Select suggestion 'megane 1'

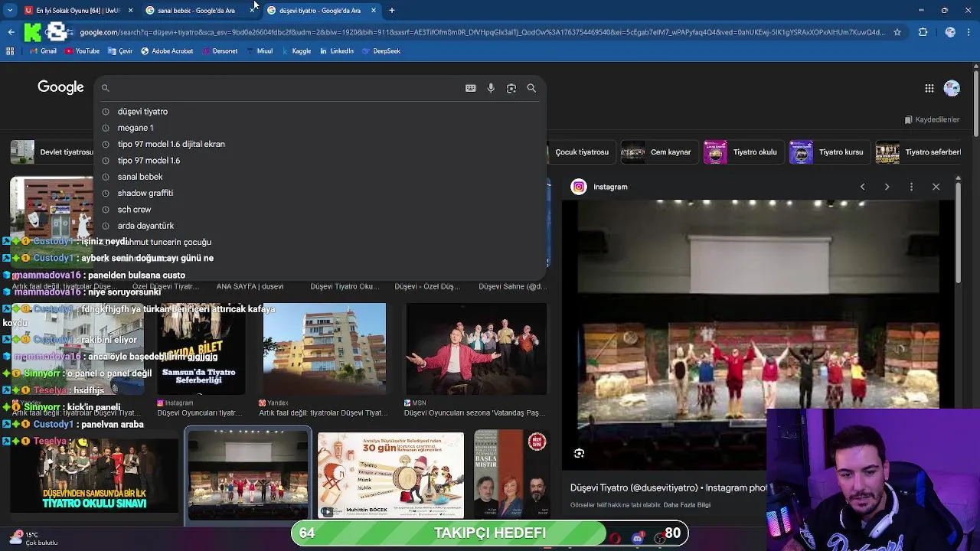[320, 128]
